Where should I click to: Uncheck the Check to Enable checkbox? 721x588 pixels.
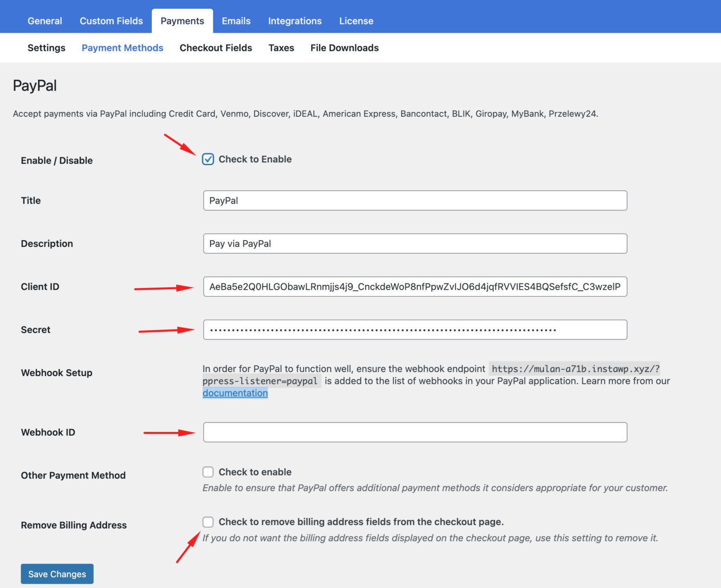pyautogui.click(x=208, y=159)
